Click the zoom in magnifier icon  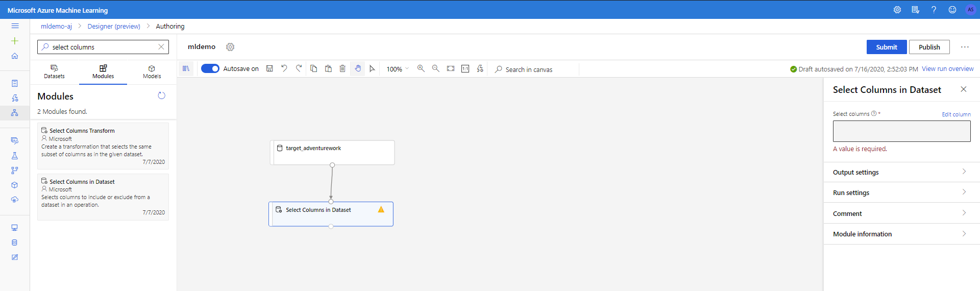pos(421,68)
